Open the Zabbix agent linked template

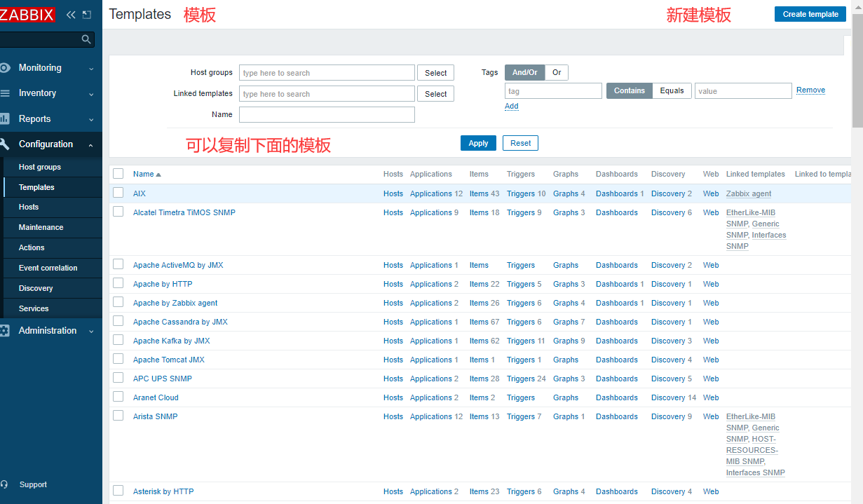(748, 193)
